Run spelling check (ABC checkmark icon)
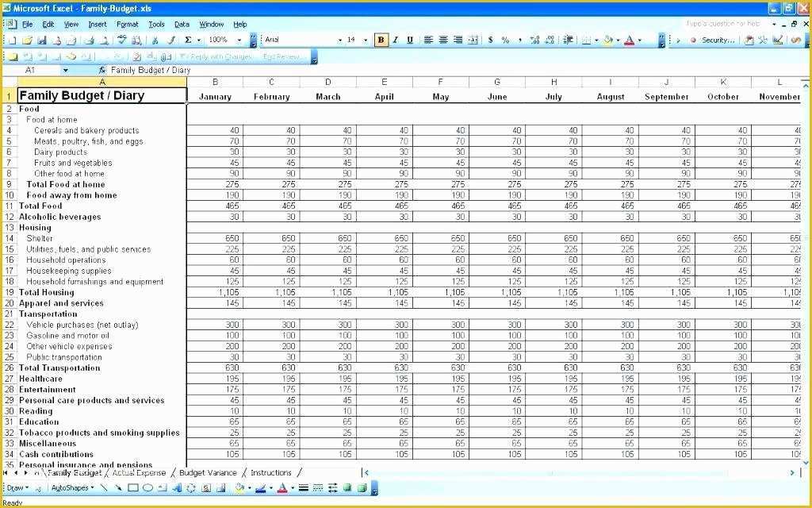Viewport: 812px width, 508px height. click(x=122, y=40)
